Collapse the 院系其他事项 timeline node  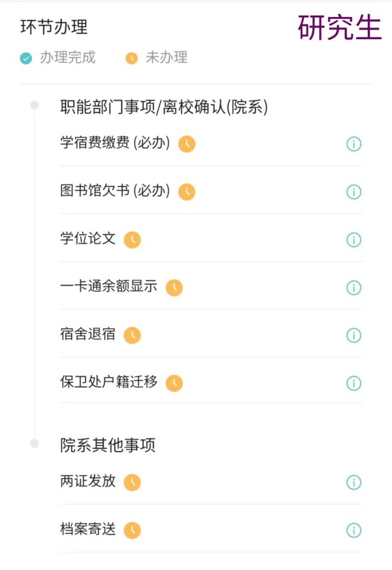[x=35, y=443]
